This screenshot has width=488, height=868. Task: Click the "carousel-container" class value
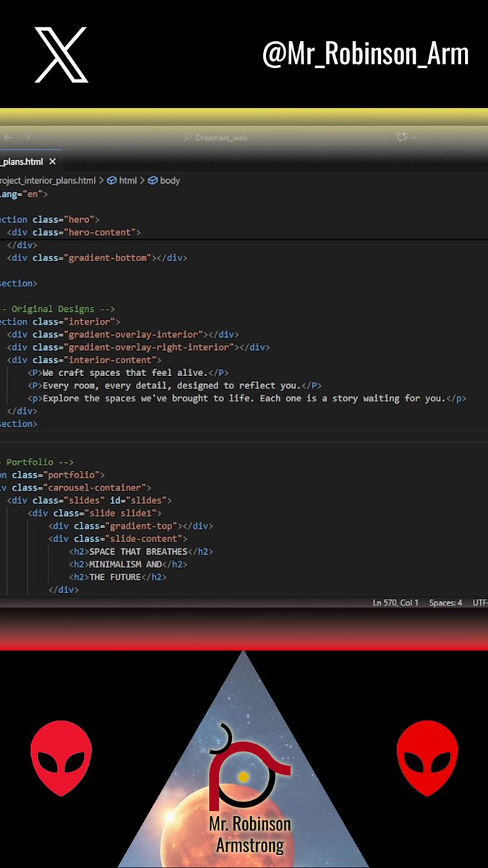[97, 488]
